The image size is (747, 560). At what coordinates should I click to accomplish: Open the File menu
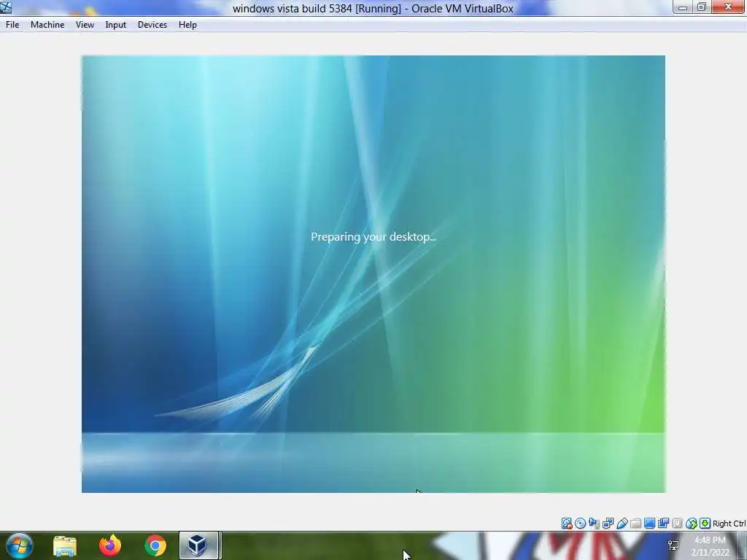(12, 25)
